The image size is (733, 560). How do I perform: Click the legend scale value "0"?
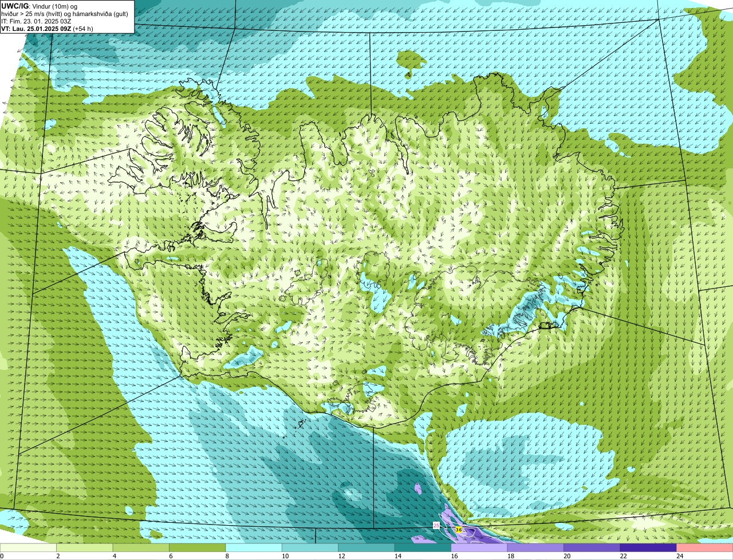2,556
